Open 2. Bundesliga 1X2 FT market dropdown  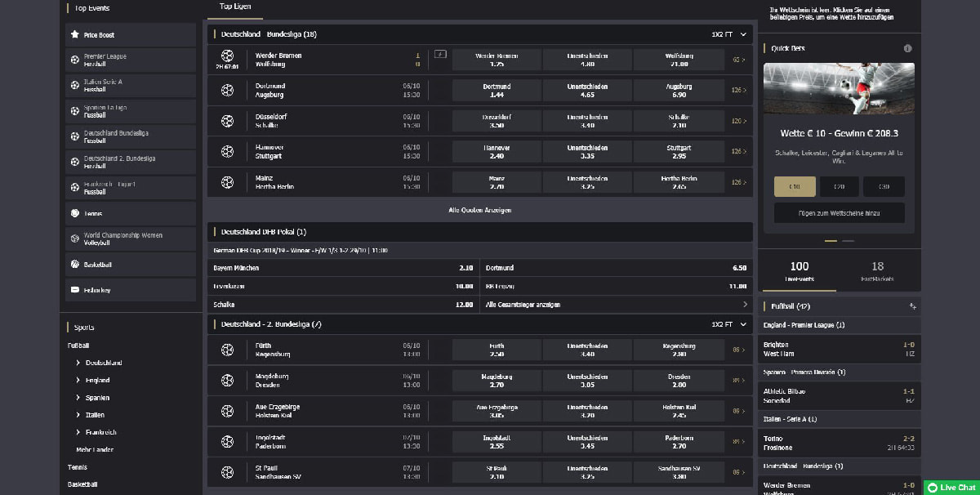[x=729, y=324]
